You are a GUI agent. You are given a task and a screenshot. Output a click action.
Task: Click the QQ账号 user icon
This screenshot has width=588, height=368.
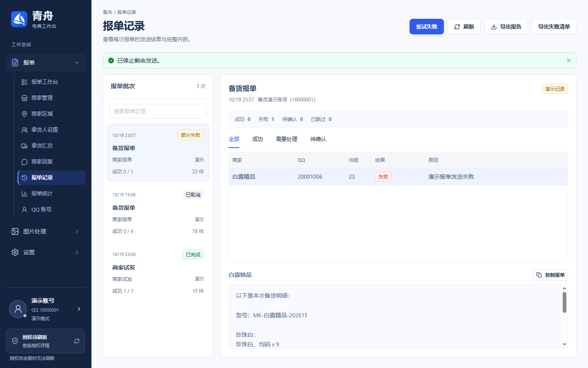(24, 209)
